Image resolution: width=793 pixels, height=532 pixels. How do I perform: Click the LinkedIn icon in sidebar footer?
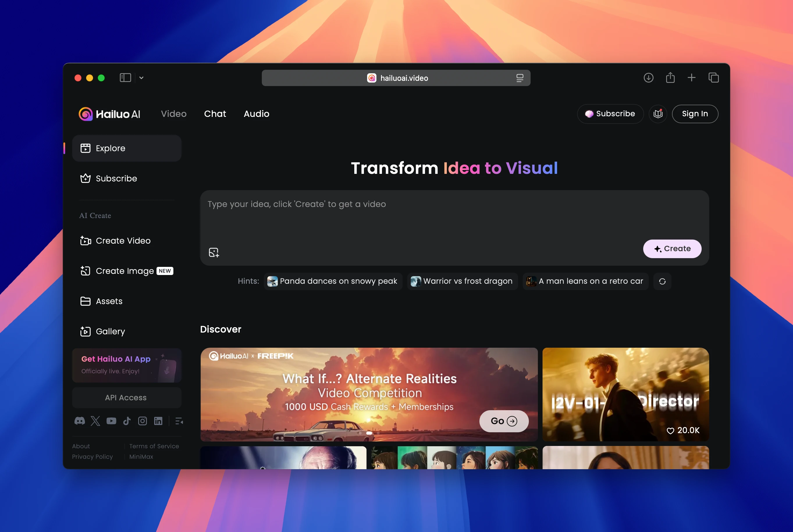click(158, 421)
